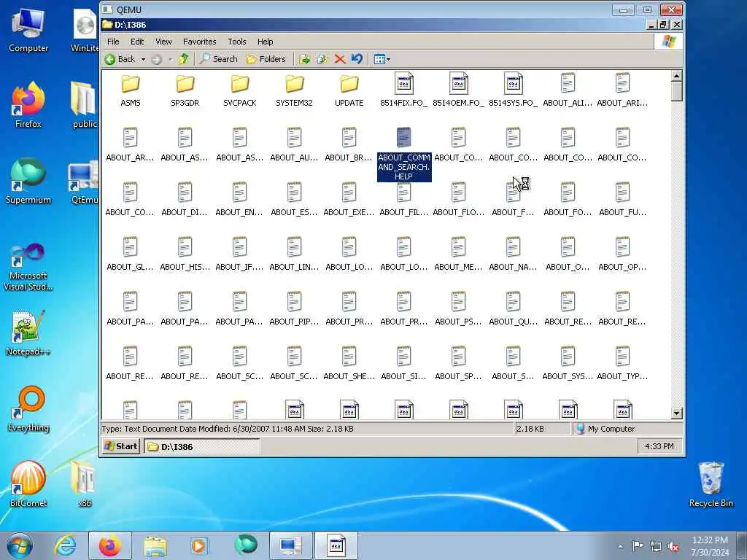Select the ABOUT_DI... file

tap(185, 200)
